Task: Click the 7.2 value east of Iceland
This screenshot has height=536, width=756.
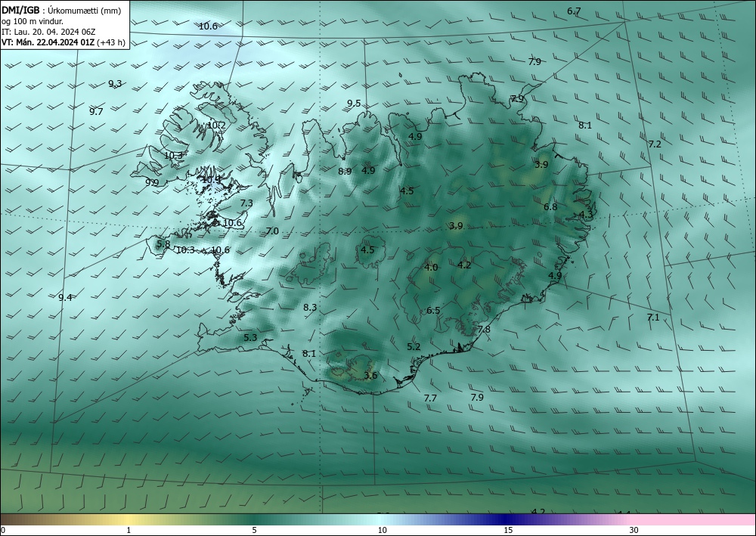Action: tap(654, 144)
